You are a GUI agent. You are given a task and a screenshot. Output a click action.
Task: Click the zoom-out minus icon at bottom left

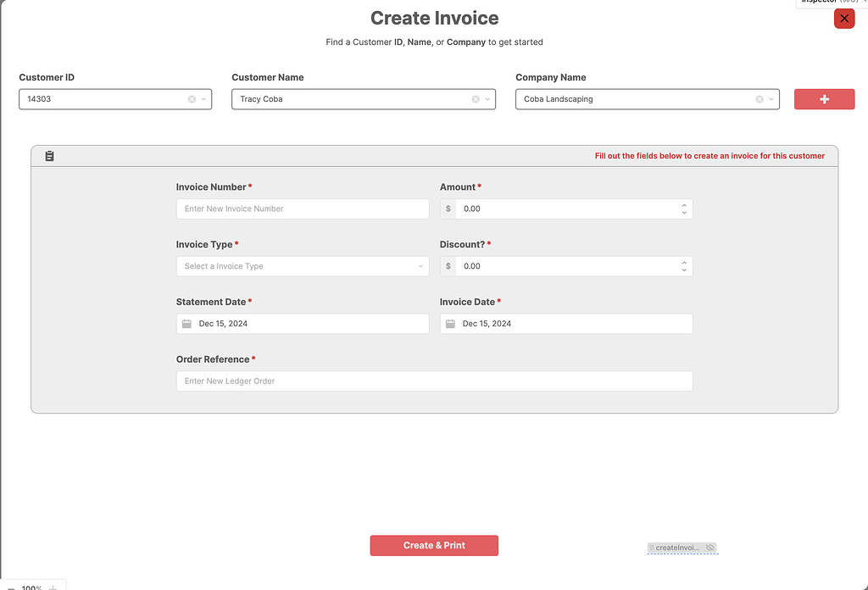coord(11,587)
